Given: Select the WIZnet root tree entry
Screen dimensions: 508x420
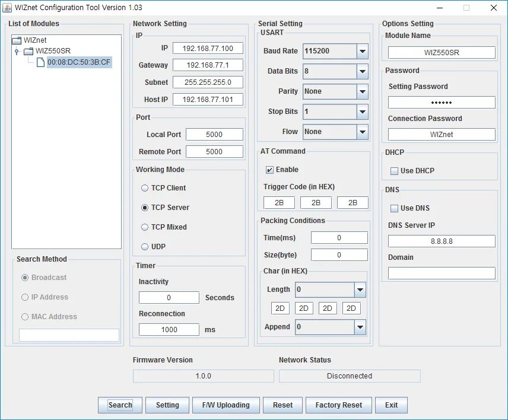Looking at the screenshot, I should [x=35, y=40].
